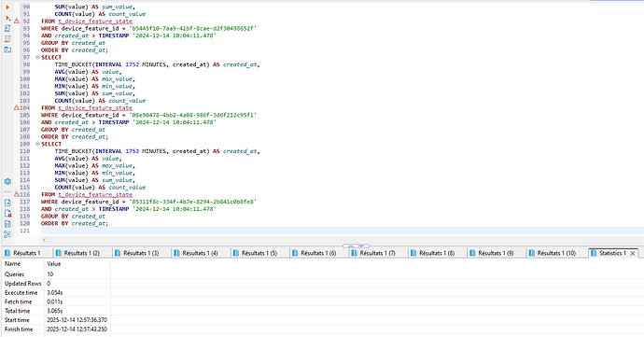Go to the Résultats 1 (9) tab
This screenshot has height=337, width=644.
(x=496, y=253)
